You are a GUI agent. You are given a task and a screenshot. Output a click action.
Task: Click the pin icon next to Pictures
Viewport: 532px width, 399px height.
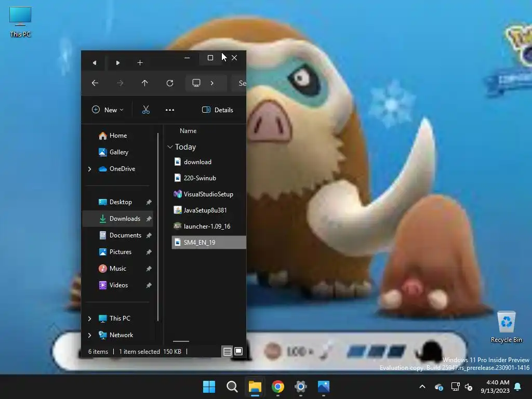[x=149, y=252]
